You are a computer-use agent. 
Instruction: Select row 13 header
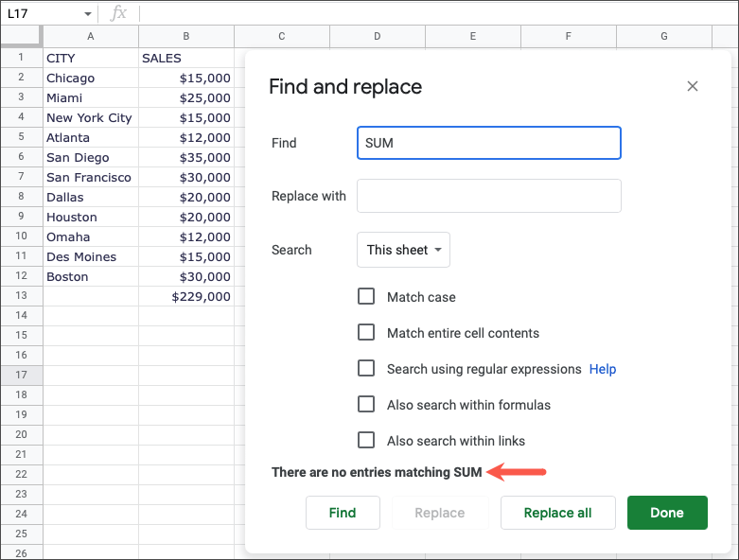21,296
